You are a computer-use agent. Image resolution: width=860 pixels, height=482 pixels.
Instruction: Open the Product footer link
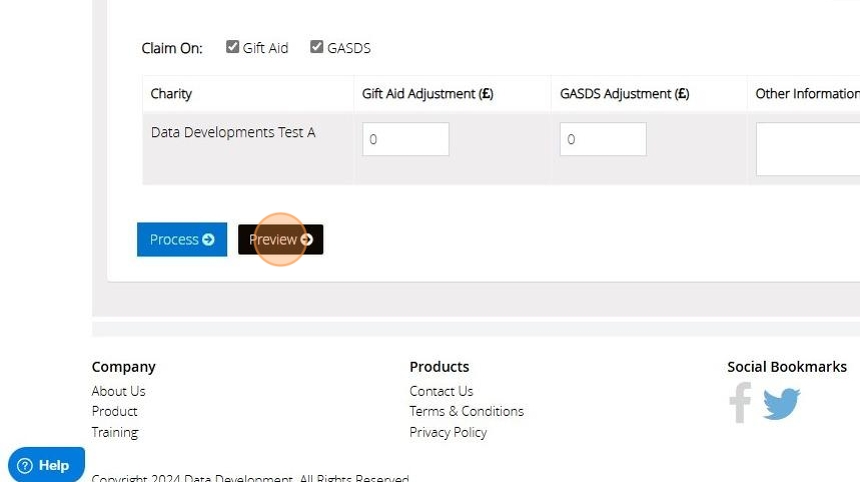point(114,411)
